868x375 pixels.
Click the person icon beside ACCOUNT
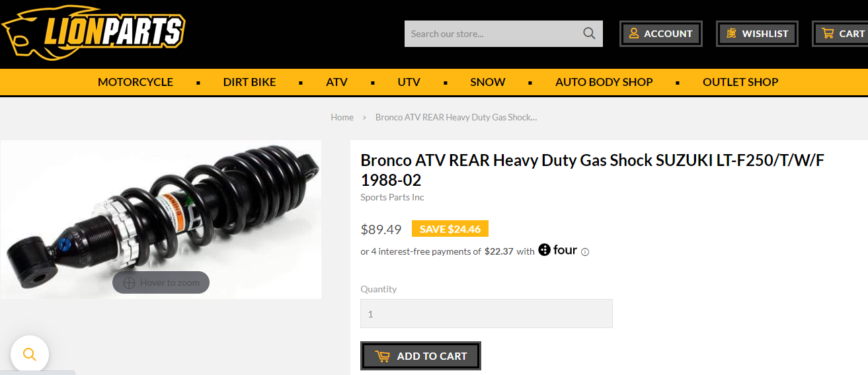point(634,33)
